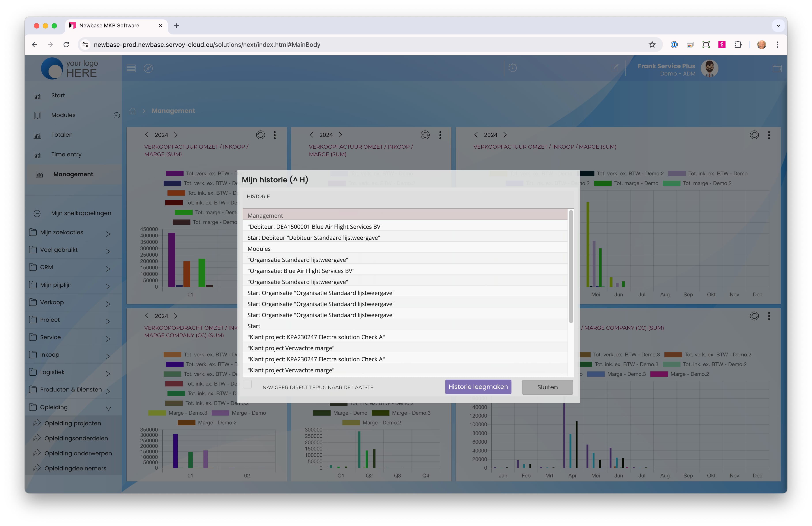This screenshot has width=812, height=526.
Task: Click the Historie leegmaken button
Action: tap(478, 387)
